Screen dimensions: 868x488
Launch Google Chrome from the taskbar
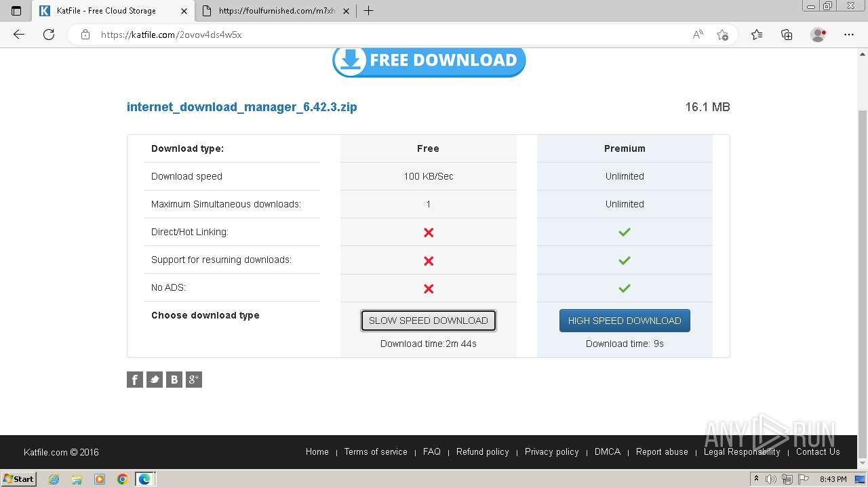point(122,479)
